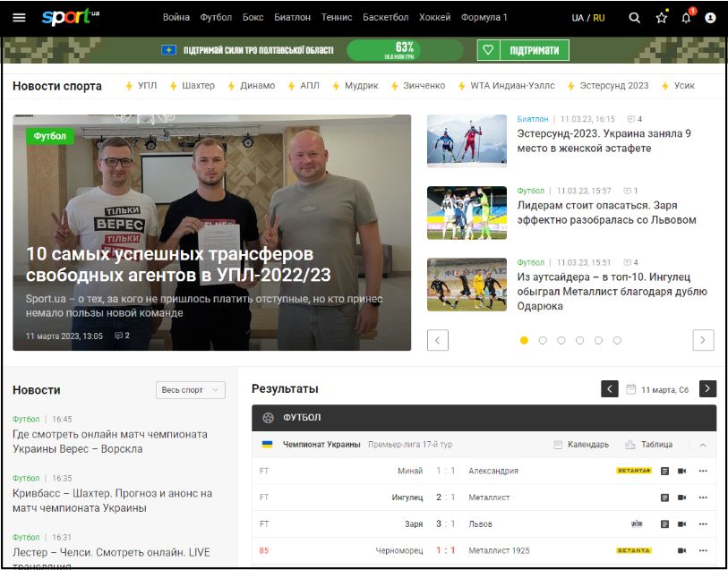The width and height of the screenshot is (728, 570).
Task: Select fifth carousel dot
Action: coord(598,340)
